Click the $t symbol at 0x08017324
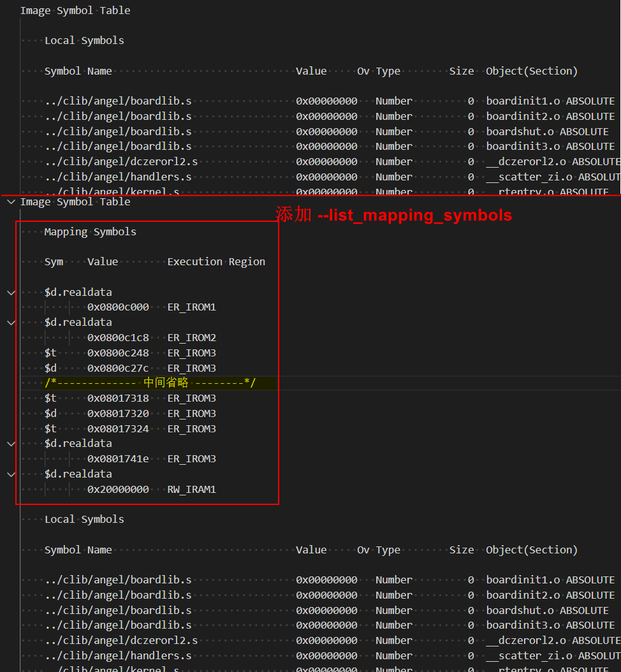 [50, 429]
